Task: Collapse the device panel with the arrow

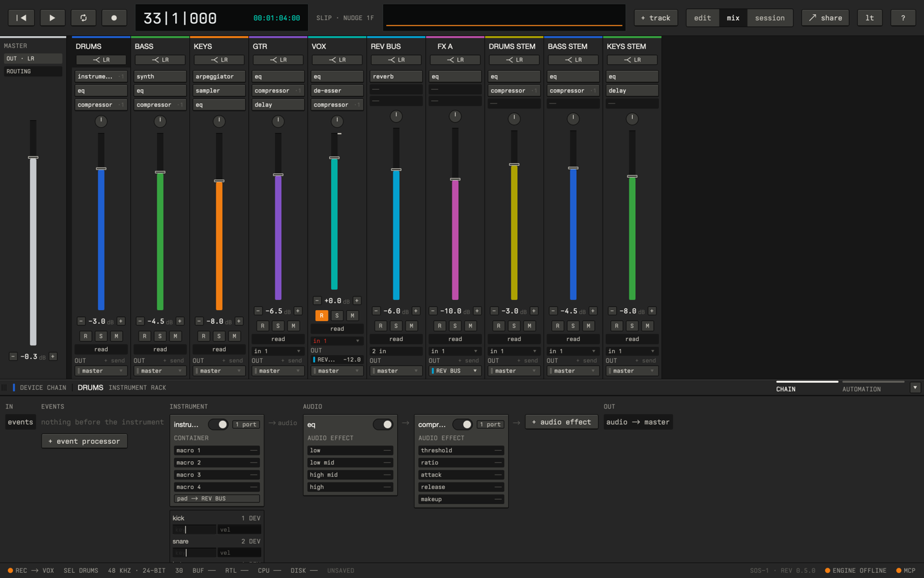Action: click(x=915, y=387)
